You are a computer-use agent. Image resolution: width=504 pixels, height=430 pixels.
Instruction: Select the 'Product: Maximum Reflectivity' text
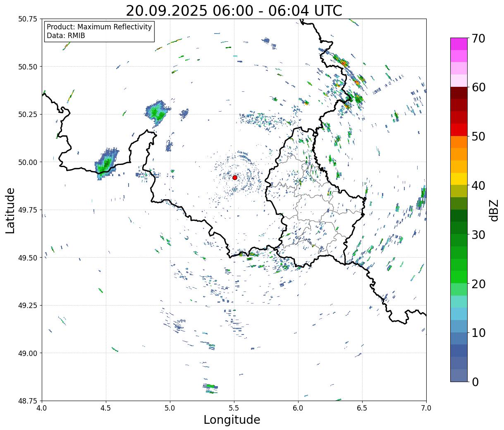click(x=99, y=27)
